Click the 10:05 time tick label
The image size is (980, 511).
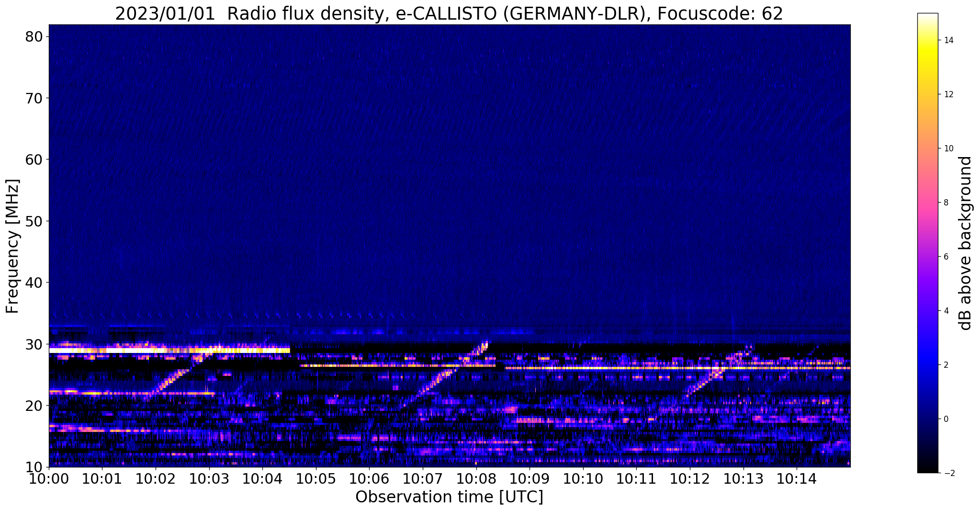316,479
